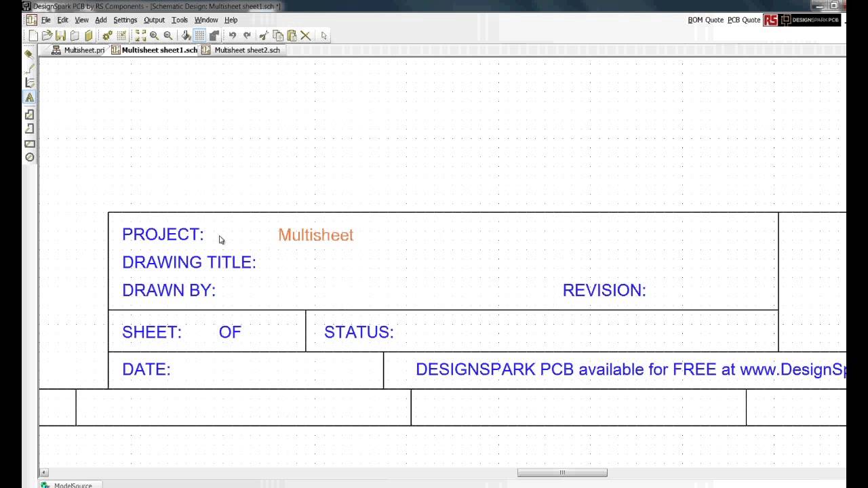Viewport: 868px width, 488px height.
Task: Select the Add Connection wire tool
Action: [x=29, y=68]
